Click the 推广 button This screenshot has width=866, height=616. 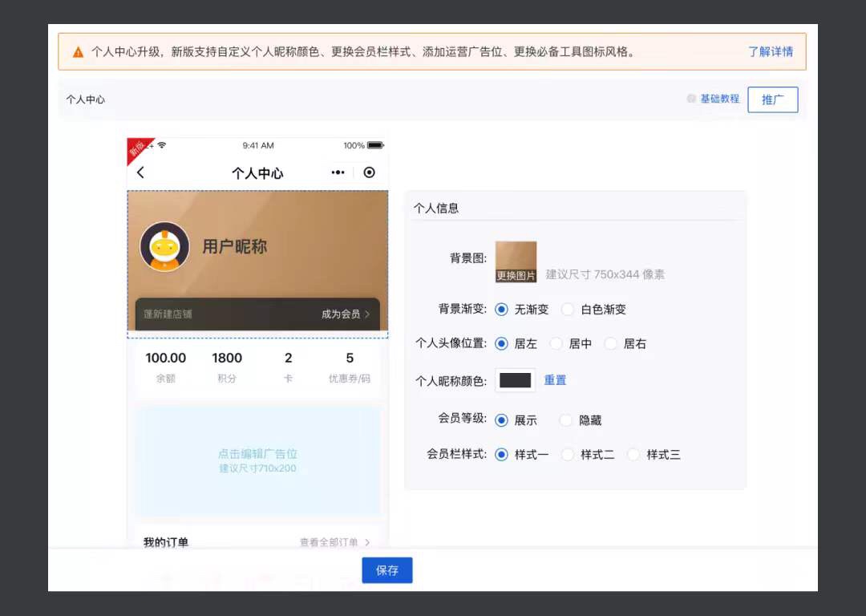pyautogui.click(x=772, y=99)
